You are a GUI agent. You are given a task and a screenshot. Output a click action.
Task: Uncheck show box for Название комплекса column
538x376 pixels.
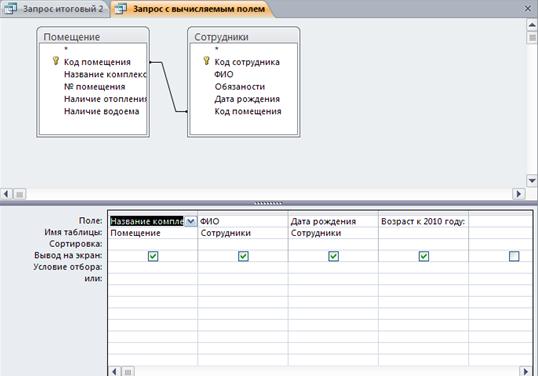click(153, 256)
